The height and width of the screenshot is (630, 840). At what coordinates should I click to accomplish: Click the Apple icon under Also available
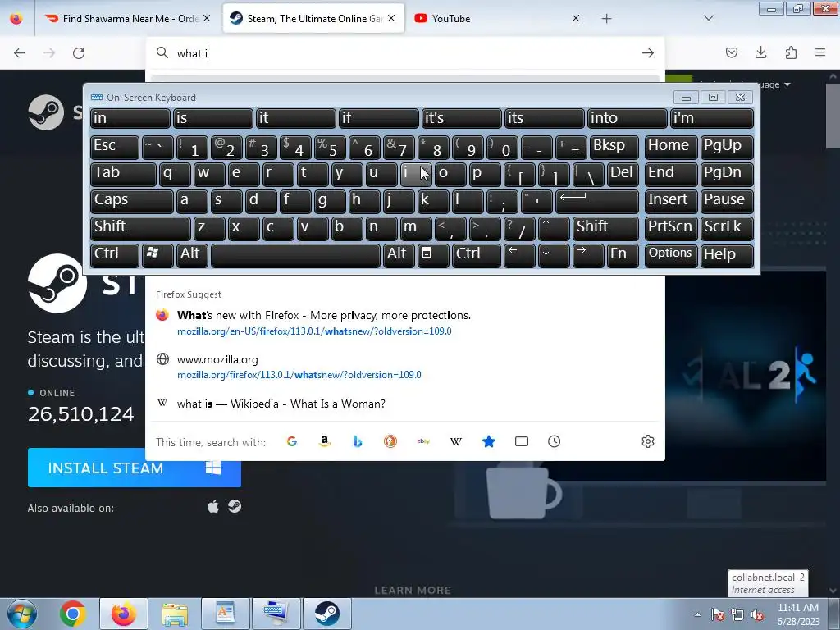point(213,507)
